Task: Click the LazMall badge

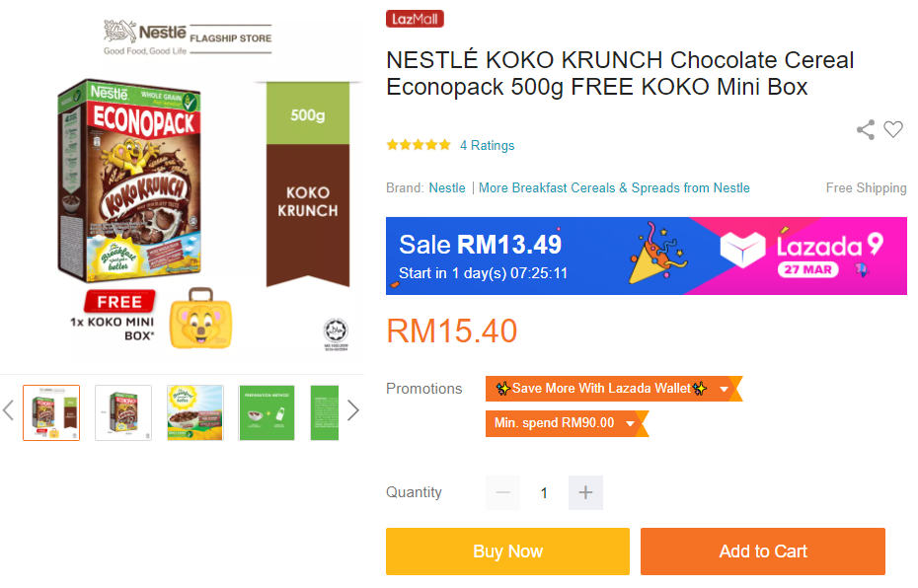Action: [x=415, y=19]
